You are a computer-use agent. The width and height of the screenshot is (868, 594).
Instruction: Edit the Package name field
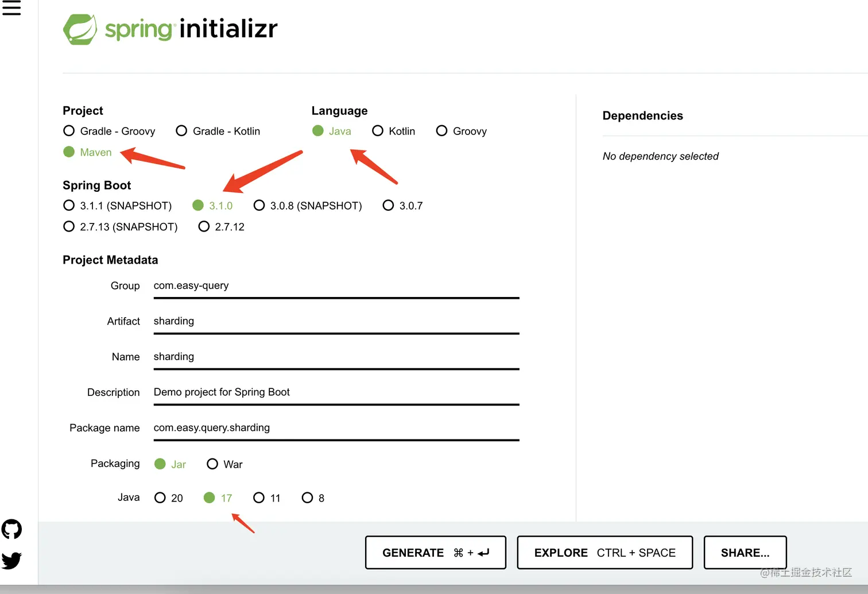pyautogui.click(x=336, y=429)
